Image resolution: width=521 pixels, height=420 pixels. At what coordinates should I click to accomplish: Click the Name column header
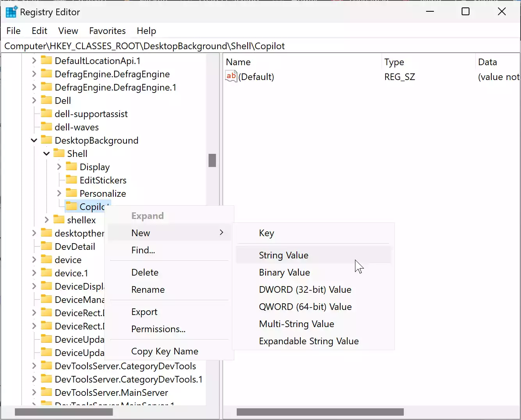tap(302, 62)
